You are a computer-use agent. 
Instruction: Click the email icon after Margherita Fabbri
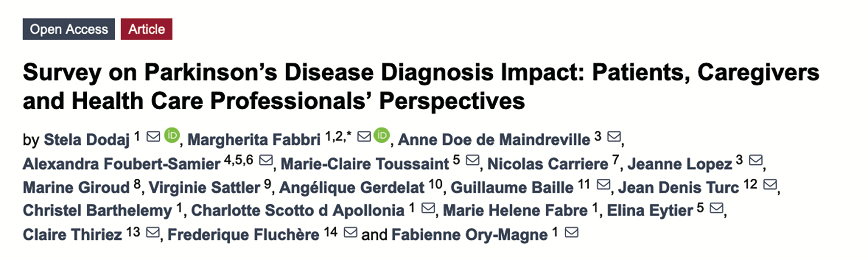(x=364, y=136)
